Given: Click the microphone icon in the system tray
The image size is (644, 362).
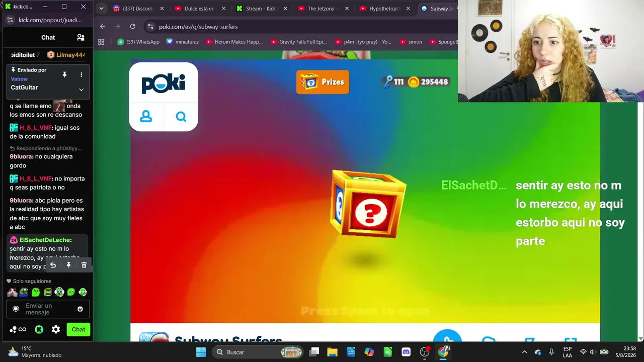Looking at the screenshot, I should coord(551,352).
